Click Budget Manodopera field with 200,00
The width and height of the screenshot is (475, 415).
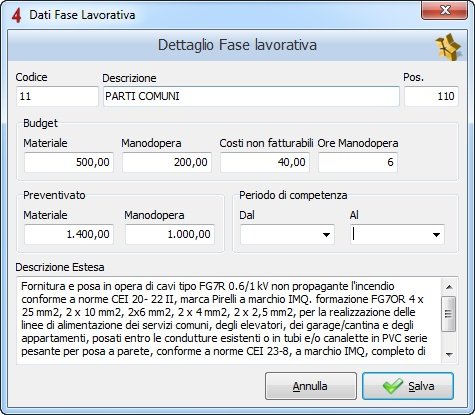167,162
